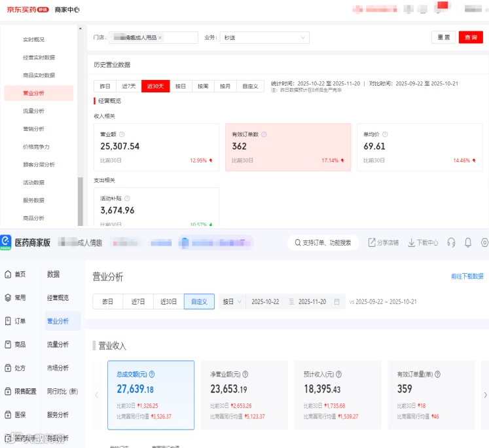Click help icon next to 总成交额(元)

tap(152, 374)
